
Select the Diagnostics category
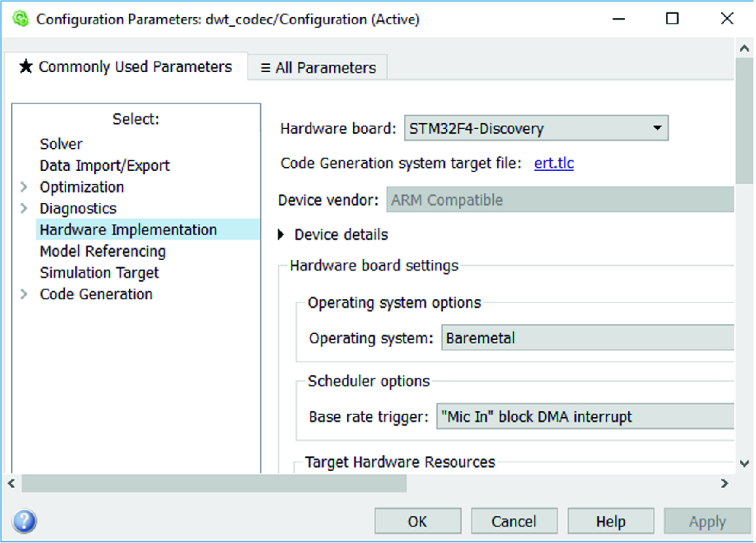coord(78,208)
